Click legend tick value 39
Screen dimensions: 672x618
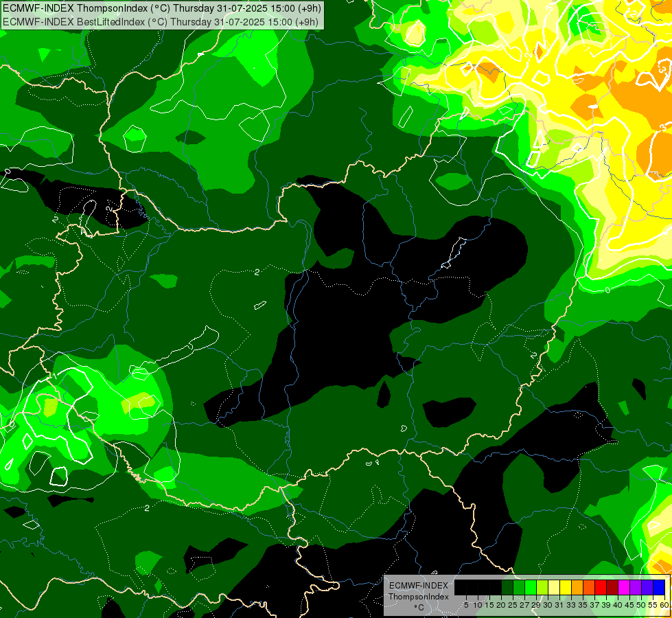click(x=606, y=605)
